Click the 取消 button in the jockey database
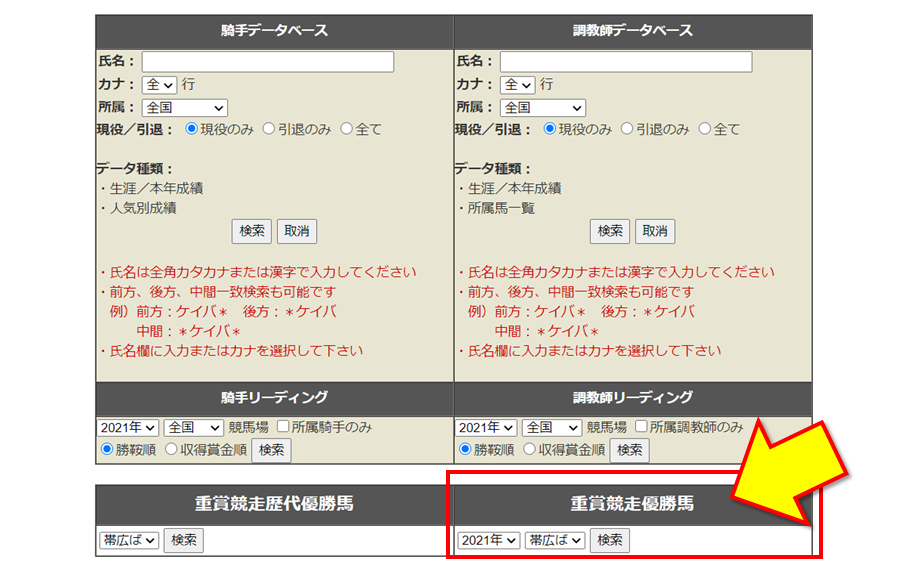This screenshot has width=907, height=567. (297, 231)
